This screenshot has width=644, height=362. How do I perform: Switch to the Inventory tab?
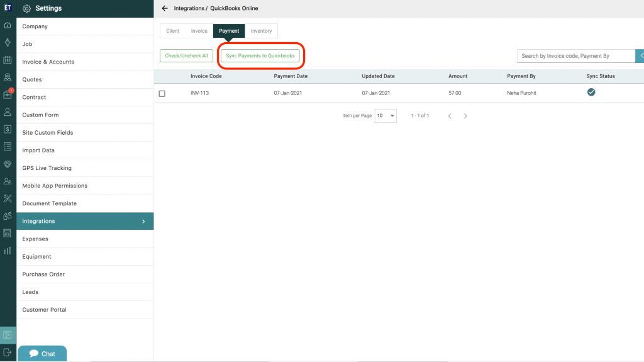(x=261, y=31)
